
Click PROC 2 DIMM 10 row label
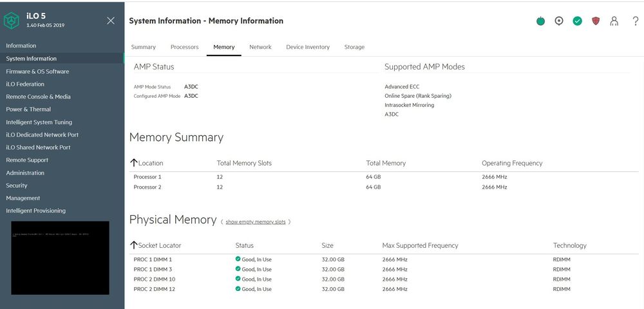[155, 279]
